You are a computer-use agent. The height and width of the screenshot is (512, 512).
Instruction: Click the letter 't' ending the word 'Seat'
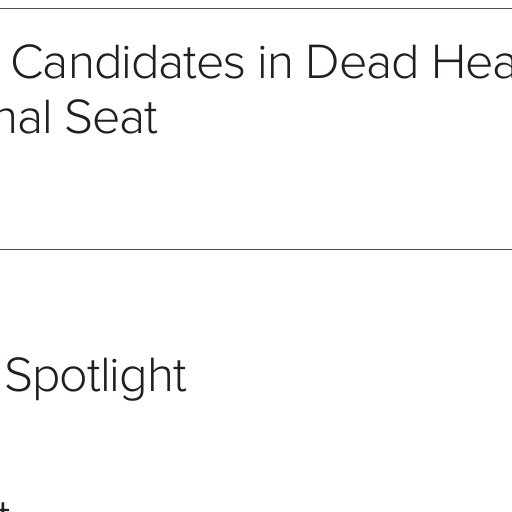coord(152,119)
